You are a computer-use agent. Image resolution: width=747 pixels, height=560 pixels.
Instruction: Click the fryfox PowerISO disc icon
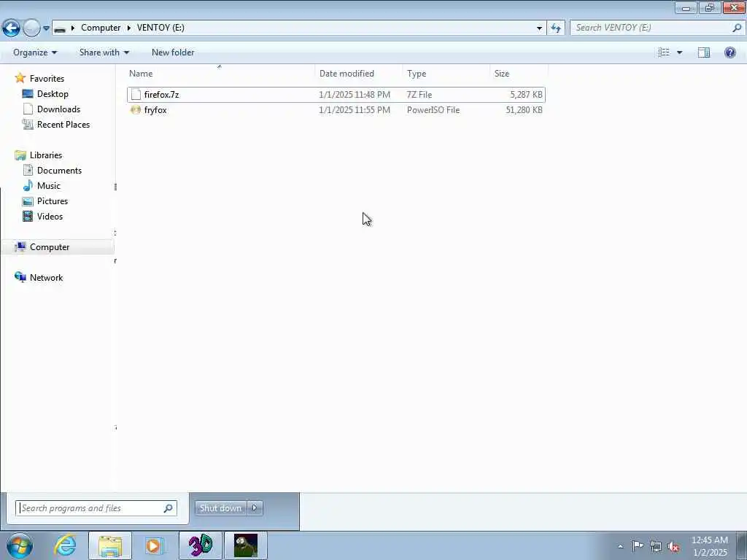[x=136, y=110]
